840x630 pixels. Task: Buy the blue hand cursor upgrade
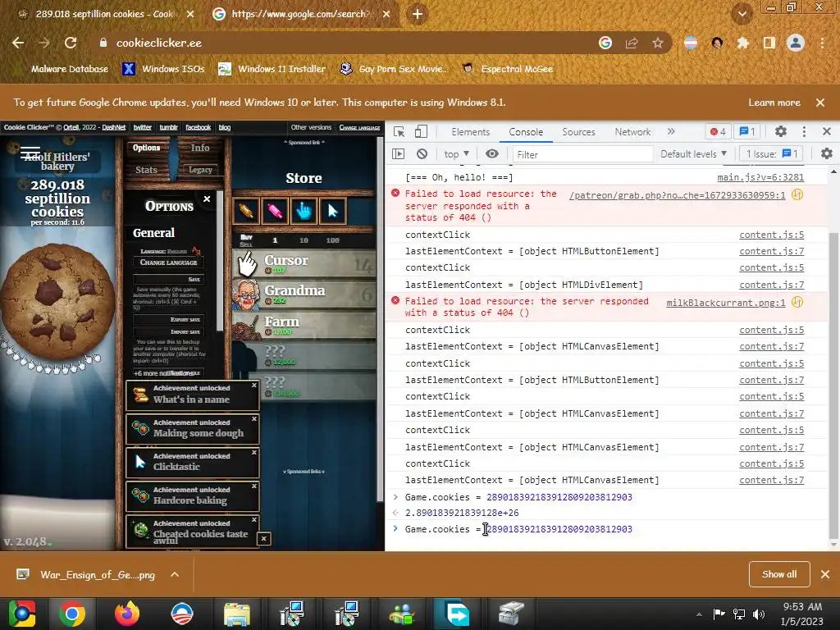[x=304, y=211]
